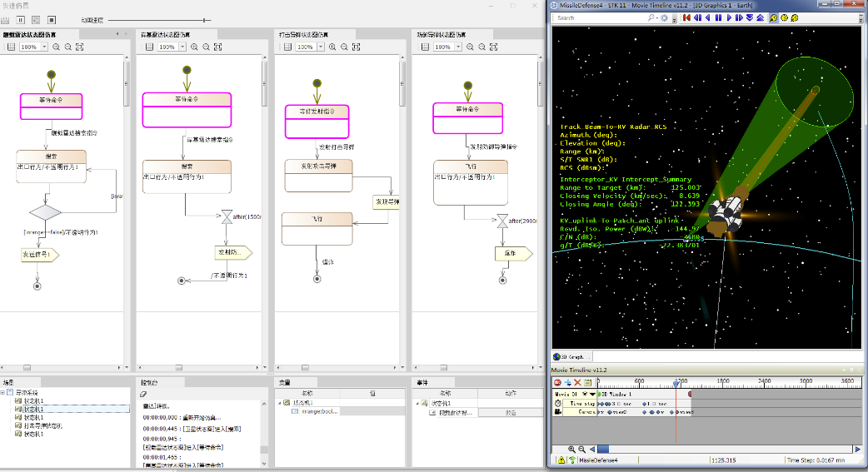Collapse the root node in scene tree

click(4, 392)
